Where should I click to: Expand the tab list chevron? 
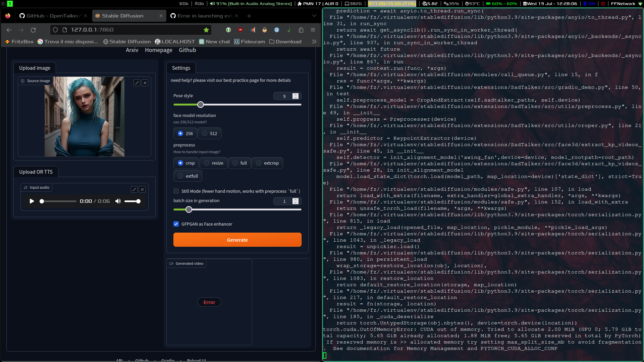[314, 15]
